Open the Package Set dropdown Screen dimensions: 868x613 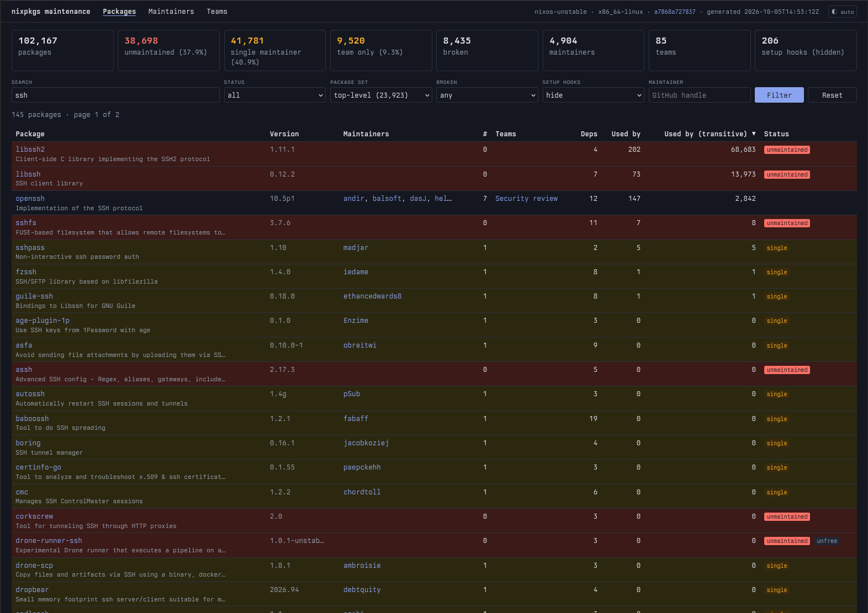pyautogui.click(x=381, y=95)
